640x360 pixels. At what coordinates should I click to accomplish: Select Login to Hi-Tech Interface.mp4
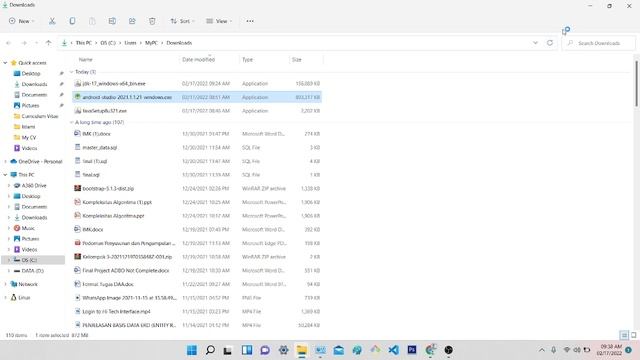[197, 311]
